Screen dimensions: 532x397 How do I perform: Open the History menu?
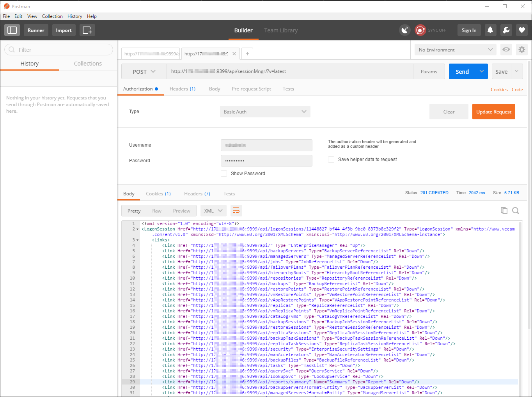[x=75, y=16]
